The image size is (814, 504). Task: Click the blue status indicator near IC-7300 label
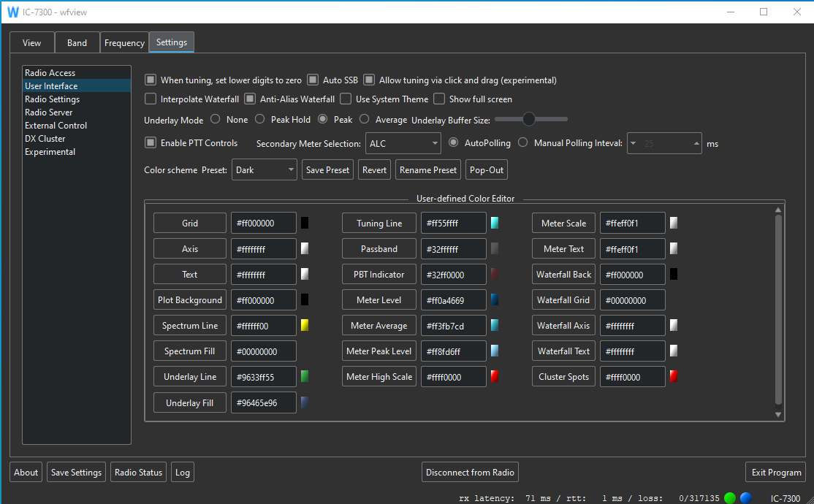745,497
